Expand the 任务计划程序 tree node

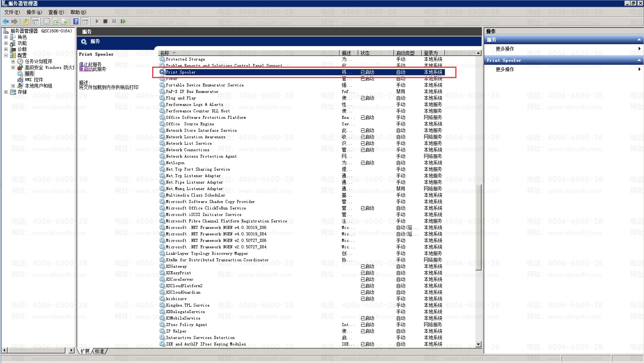coord(13,62)
